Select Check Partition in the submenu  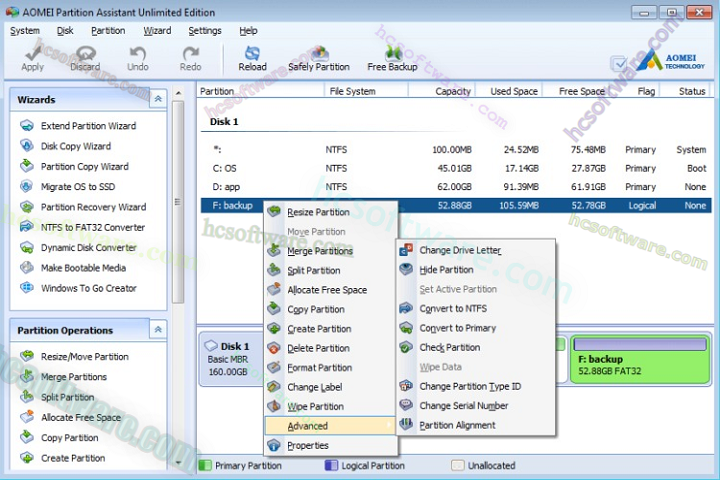click(476, 347)
